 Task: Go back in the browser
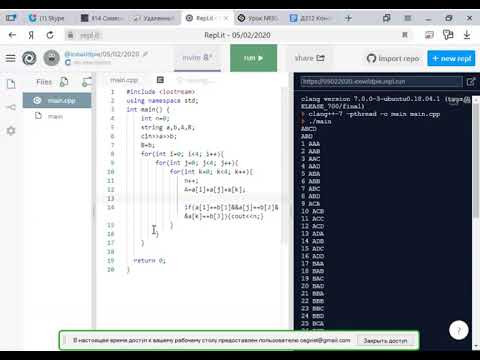(x=12, y=35)
